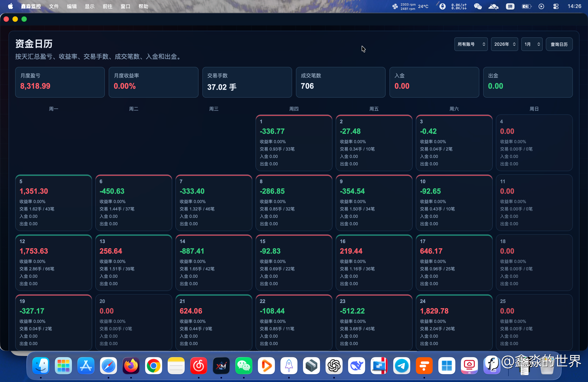Screen dimensions: 588x382
Task: Open WeChat from the dock
Action: tap(244, 366)
